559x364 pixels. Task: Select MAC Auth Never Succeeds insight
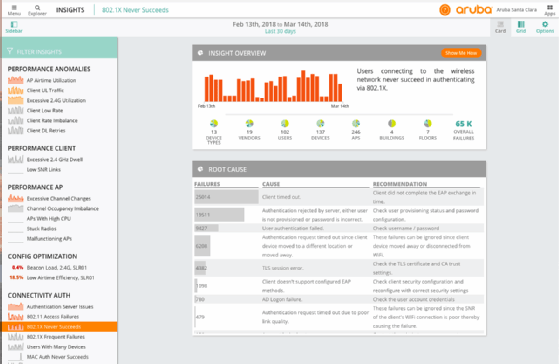[x=58, y=357]
